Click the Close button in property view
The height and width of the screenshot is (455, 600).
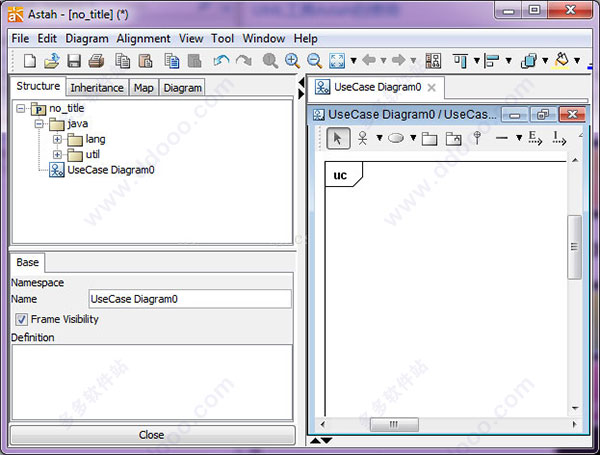(x=152, y=435)
